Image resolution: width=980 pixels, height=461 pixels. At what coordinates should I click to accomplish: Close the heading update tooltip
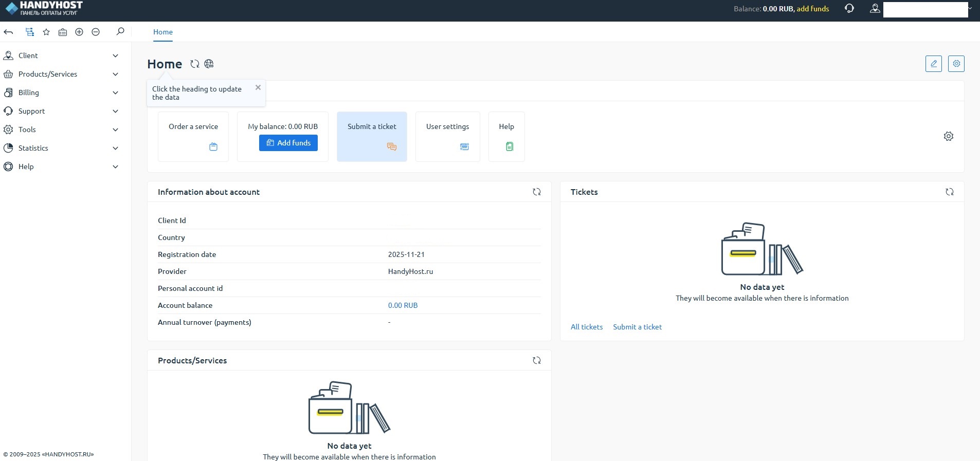coord(258,87)
